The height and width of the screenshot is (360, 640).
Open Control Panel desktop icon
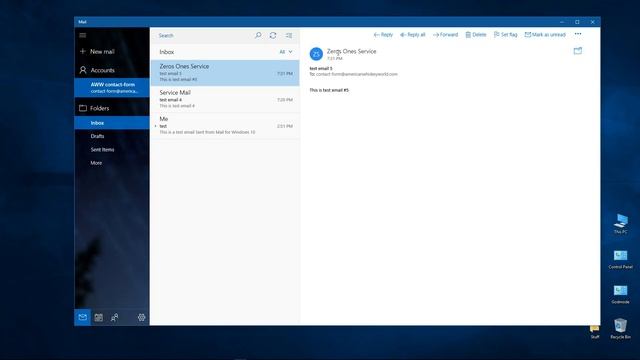620,259
